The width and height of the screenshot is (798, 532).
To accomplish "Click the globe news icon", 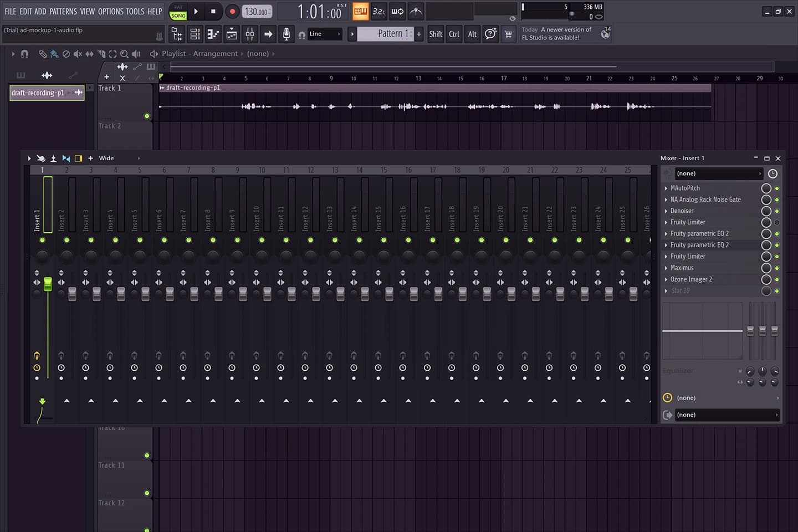I will pyautogui.click(x=605, y=34).
